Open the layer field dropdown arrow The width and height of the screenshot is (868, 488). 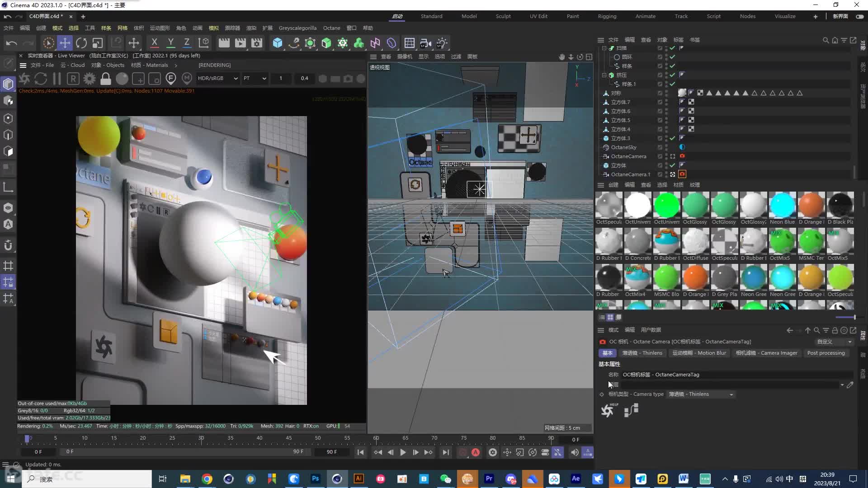click(x=842, y=385)
